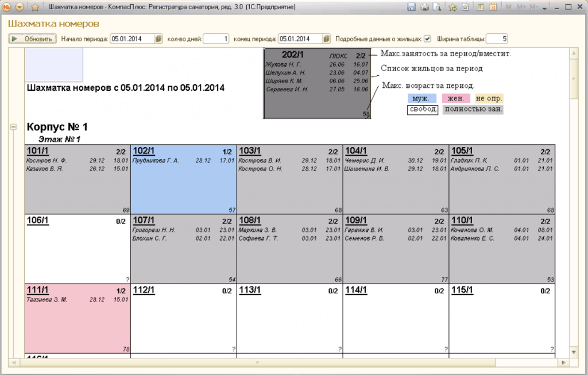This screenshot has width=588, height=375.
Task: Select resident Костров Н. Ф. in room 101/1
Action: coord(46,160)
